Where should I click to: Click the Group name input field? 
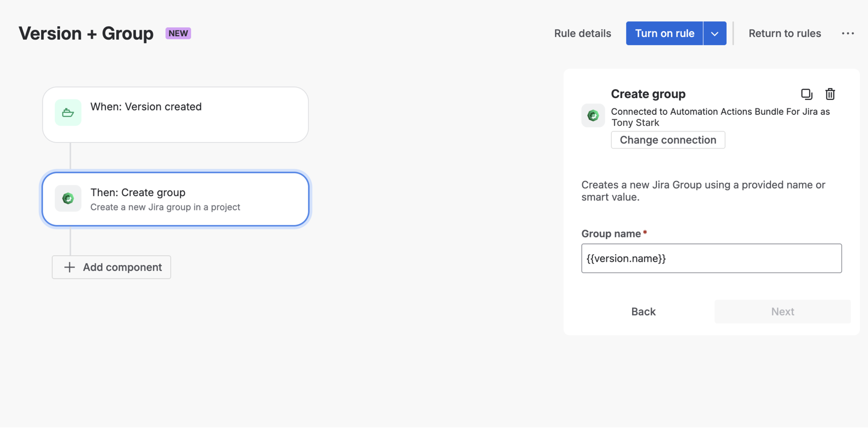pos(711,259)
